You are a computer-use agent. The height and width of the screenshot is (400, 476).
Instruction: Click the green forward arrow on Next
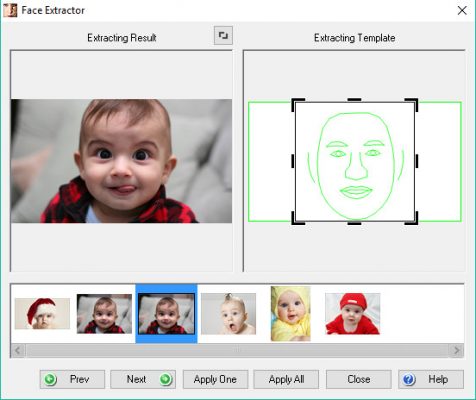166,379
